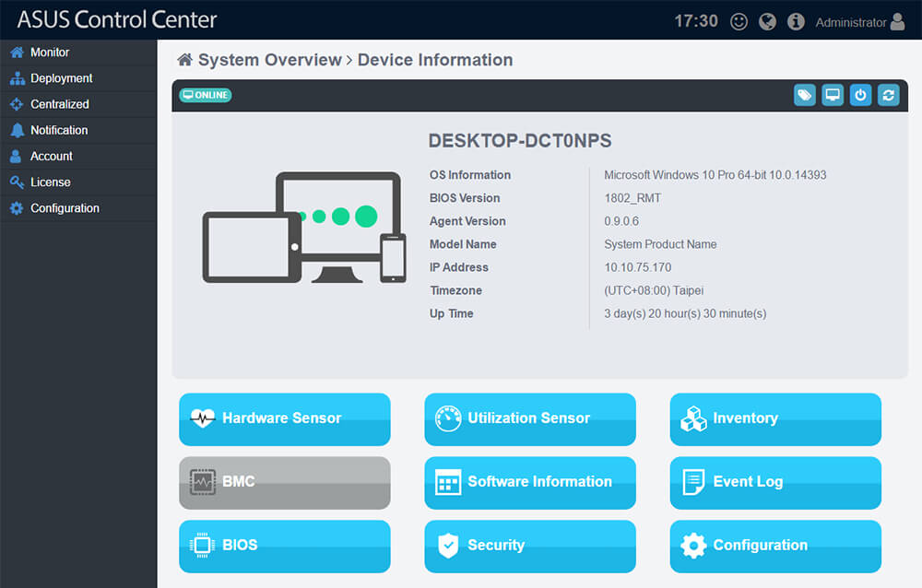Click the Administrator username
This screenshot has height=588, width=922.
[850, 22]
